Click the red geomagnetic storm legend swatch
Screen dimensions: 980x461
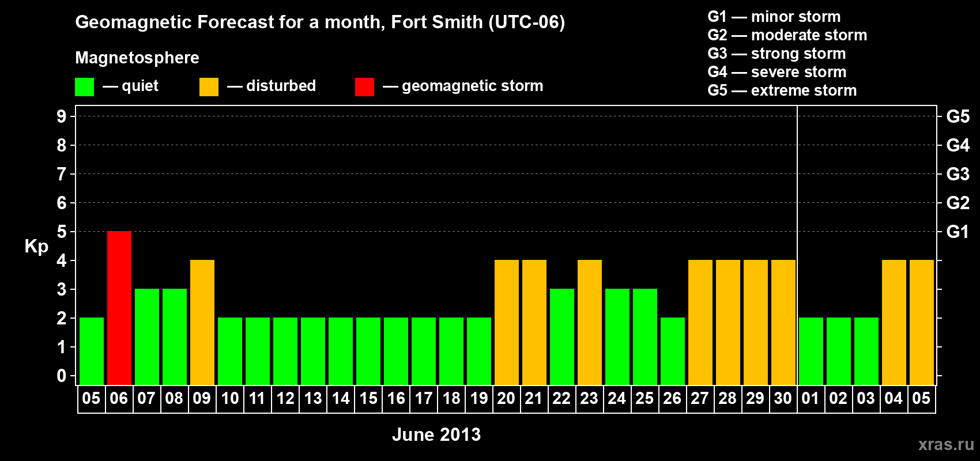pyautogui.click(x=364, y=87)
